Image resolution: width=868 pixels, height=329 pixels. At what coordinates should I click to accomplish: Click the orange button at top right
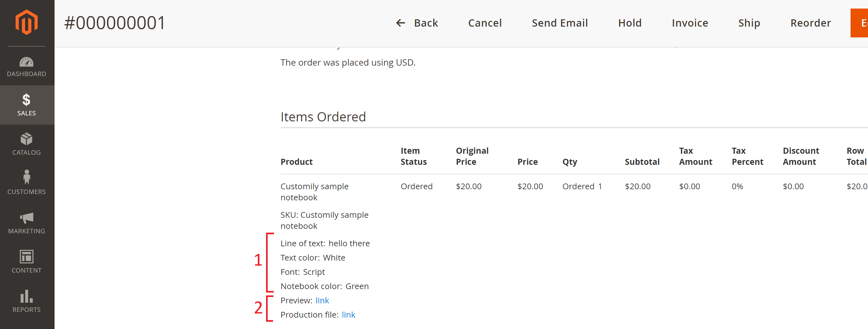tap(860, 23)
